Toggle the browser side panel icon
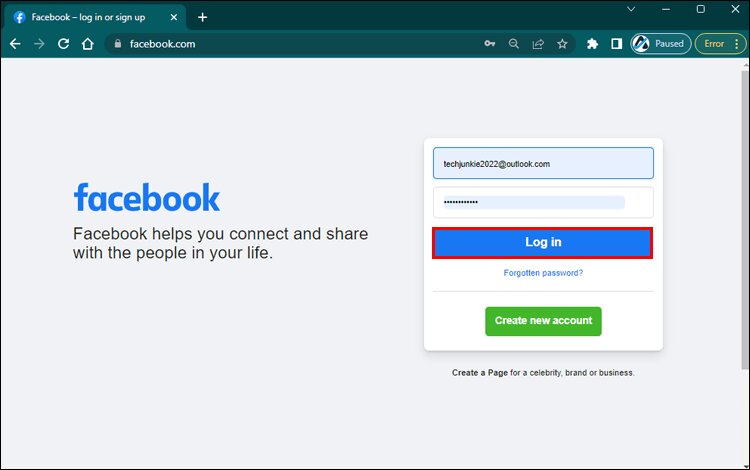Image resolution: width=750 pixels, height=470 pixels. [x=617, y=44]
